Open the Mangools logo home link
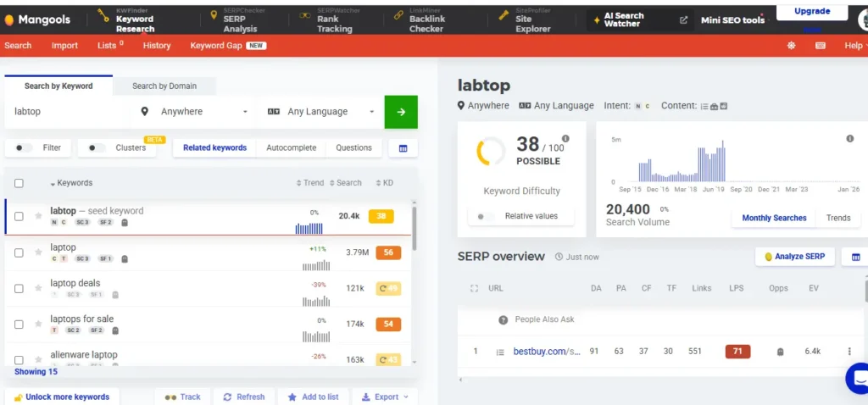The image size is (868, 405). point(37,20)
